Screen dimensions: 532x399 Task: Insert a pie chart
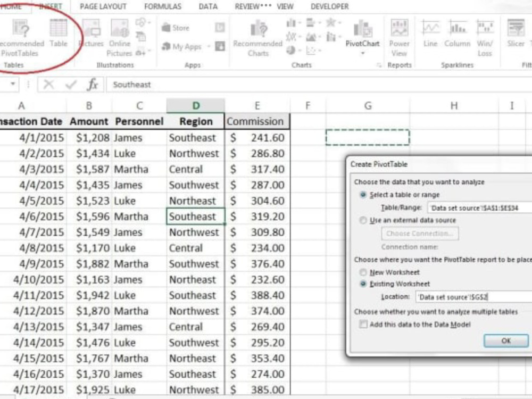pyautogui.click(x=291, y=51)
